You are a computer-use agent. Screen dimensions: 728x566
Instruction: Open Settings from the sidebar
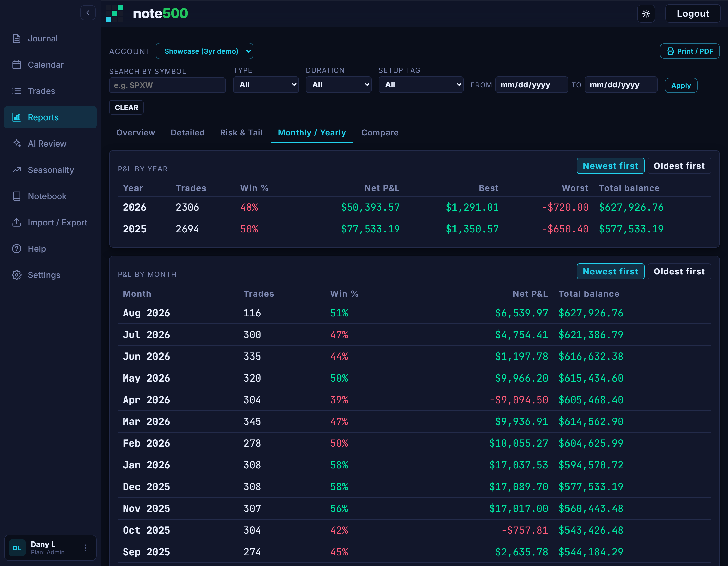(x=50, y=275)
